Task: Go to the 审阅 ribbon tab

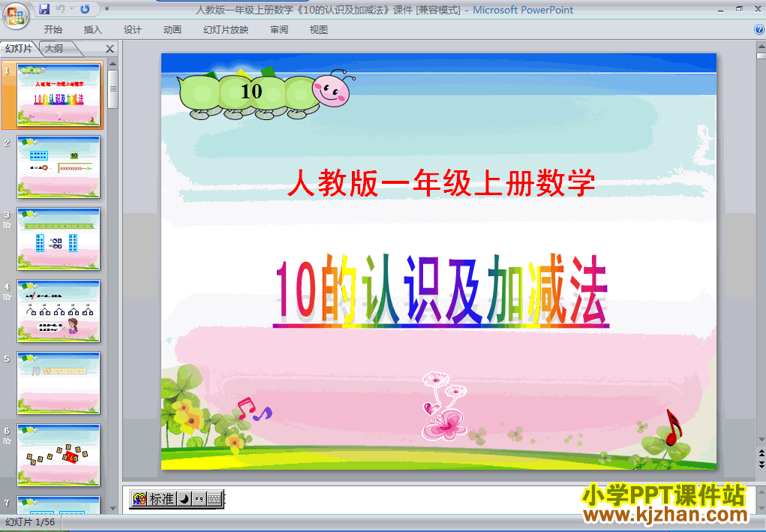Action: coord(279,30)
